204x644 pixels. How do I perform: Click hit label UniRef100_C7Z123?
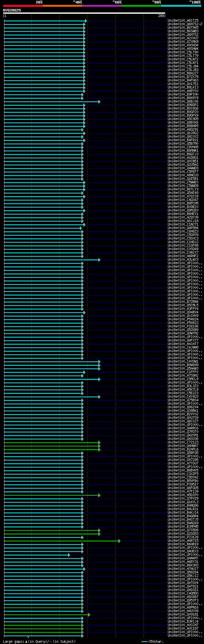pos(183,442)
